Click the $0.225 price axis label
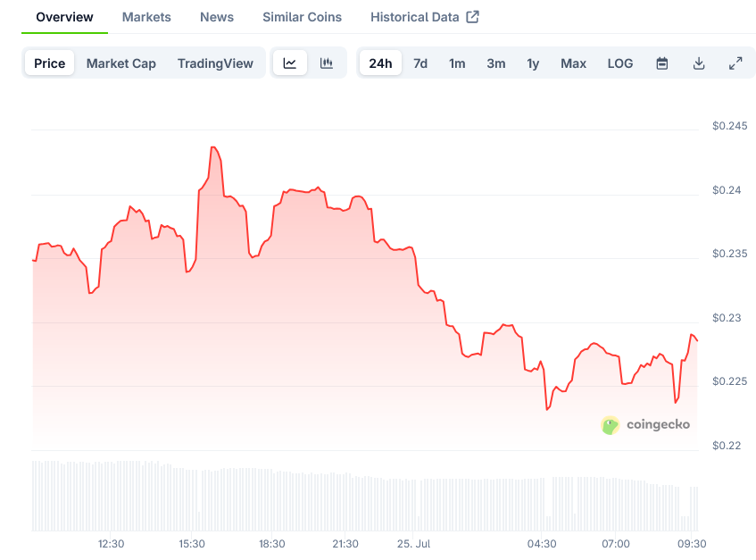756x560 pixels. click(729, 381)
